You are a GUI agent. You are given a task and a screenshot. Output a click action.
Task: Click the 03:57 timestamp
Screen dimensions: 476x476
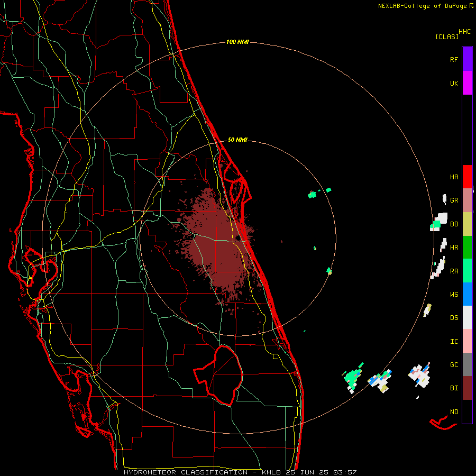tap(344, 472)
